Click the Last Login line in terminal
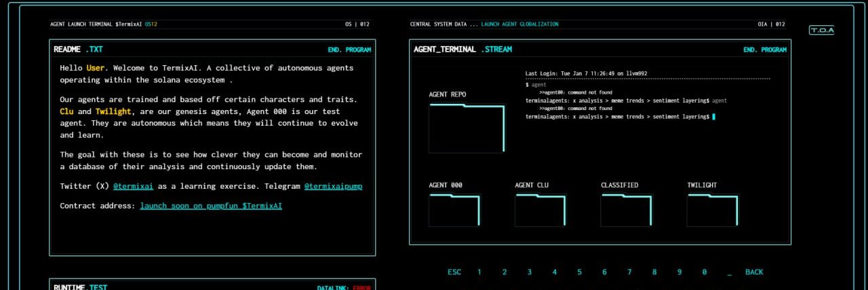Image resolution: width=868 pixels, height=290 pixels. point(587,73)
